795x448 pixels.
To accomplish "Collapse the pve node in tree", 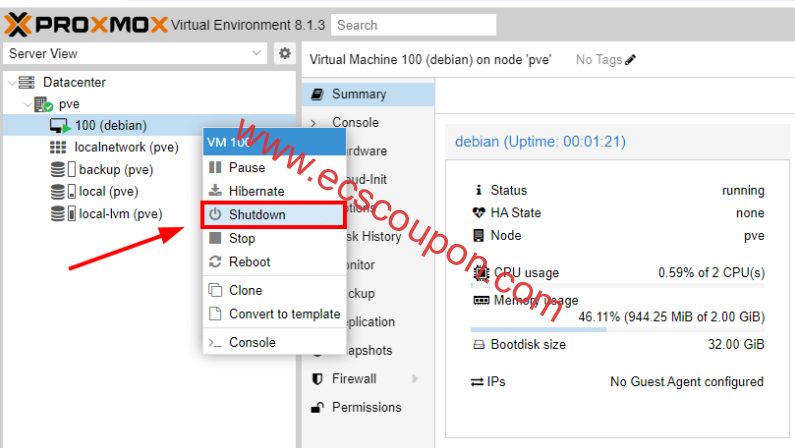I will [x=26, y=104].
